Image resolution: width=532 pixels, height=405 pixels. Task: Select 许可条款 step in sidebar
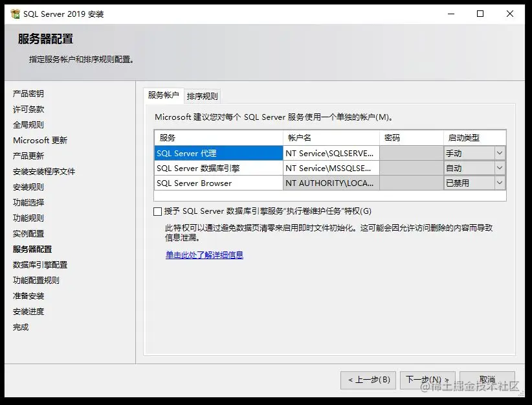coord(28,110)
